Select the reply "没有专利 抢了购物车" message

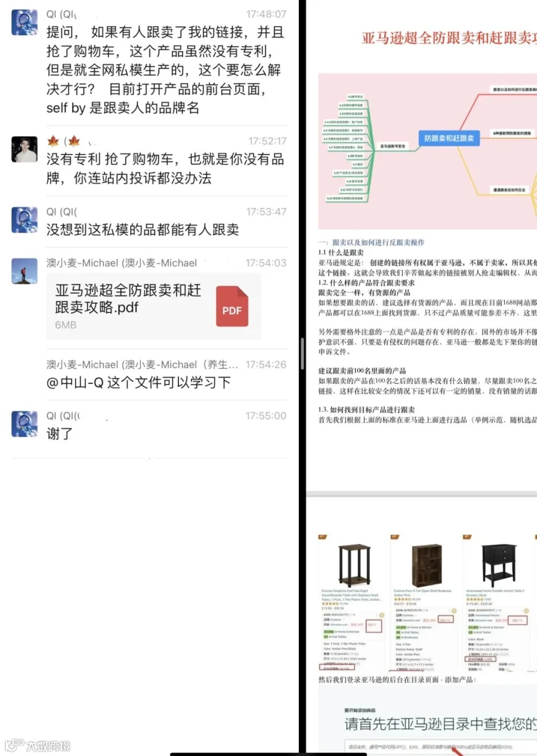(165, 169)
